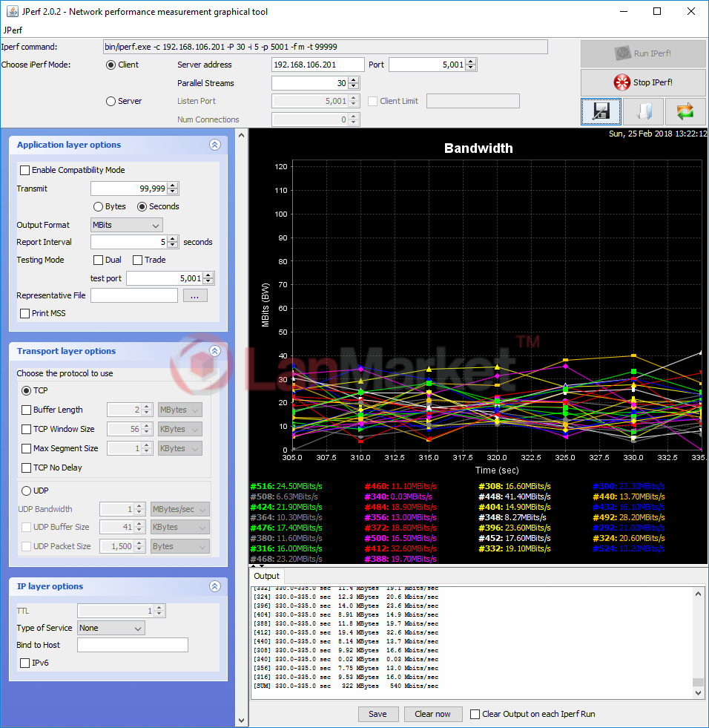Enable TCP No Delay checkbox

[x=27, y=468]
